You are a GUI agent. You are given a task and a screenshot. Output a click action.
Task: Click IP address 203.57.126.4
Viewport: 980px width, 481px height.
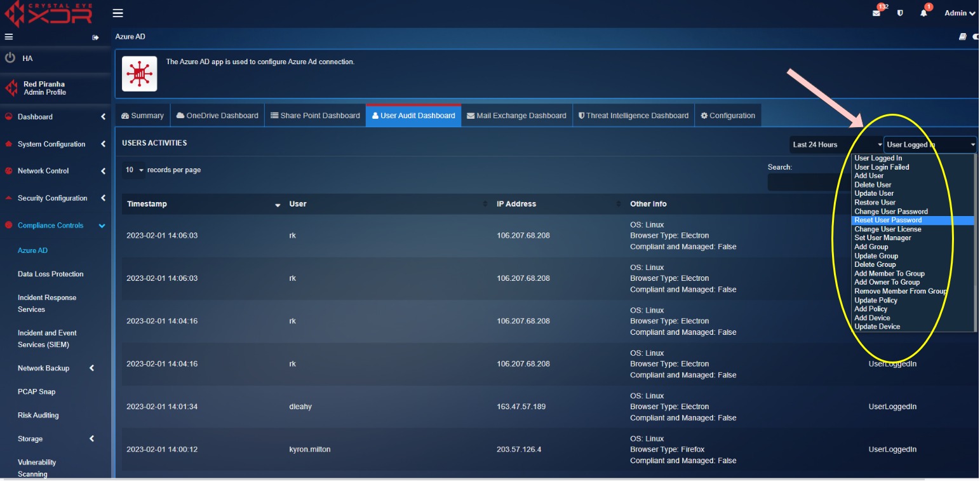pos(519,449)
